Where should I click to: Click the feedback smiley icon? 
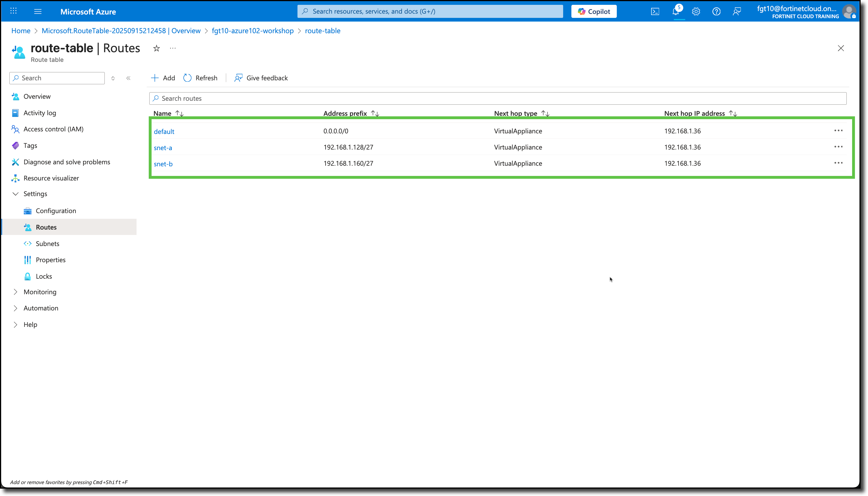tap(737, 11)
